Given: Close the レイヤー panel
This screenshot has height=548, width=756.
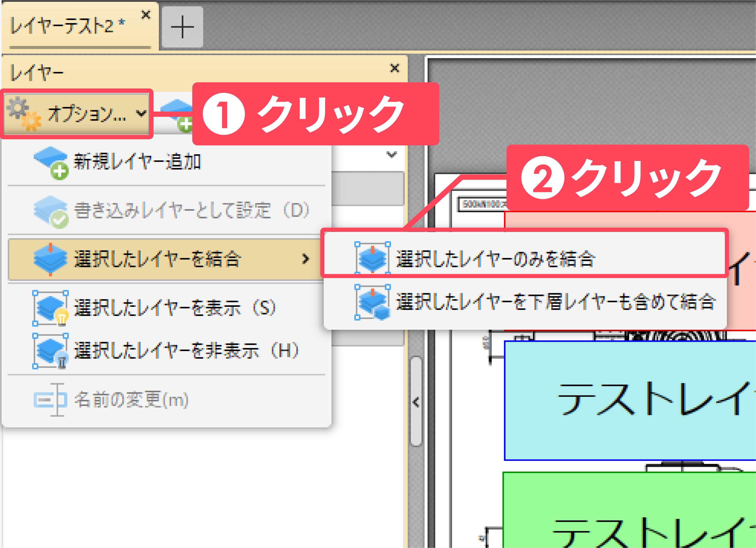Looking at the screenshot, I should 395,68.
